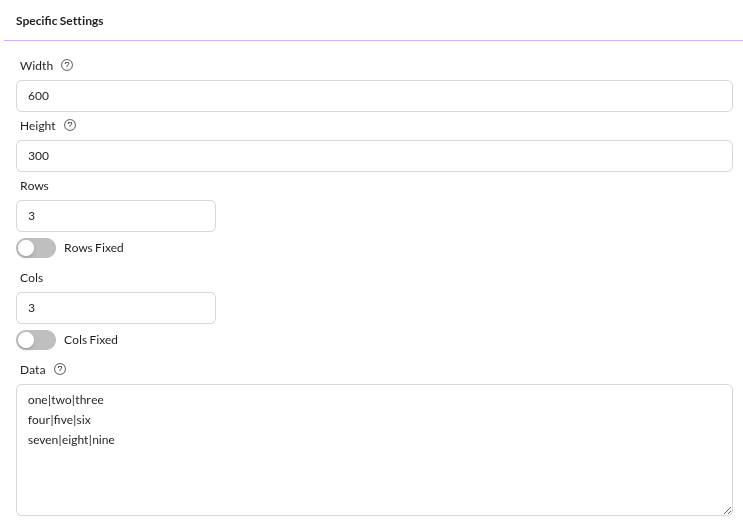Click the line "one|two|three"
743x524 pixels.
click(66, 400)
